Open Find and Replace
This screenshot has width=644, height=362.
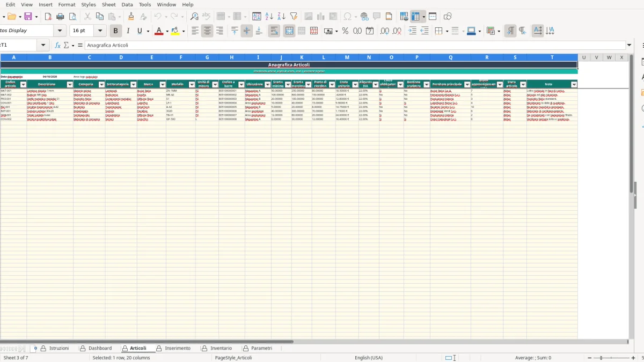[194, 17]
